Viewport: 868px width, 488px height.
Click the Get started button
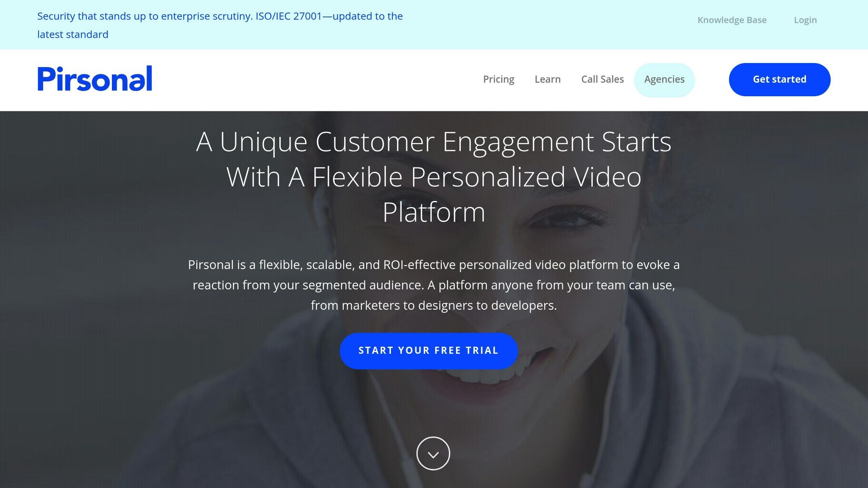[x=779, y=80]
